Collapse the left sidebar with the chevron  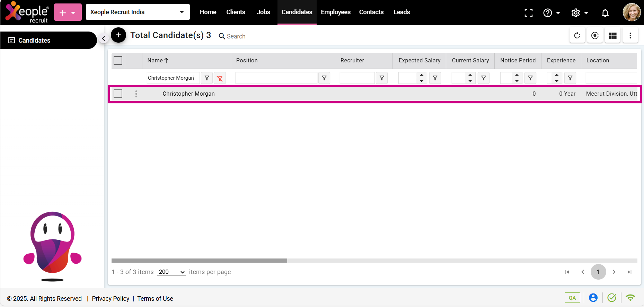[103, 38]
